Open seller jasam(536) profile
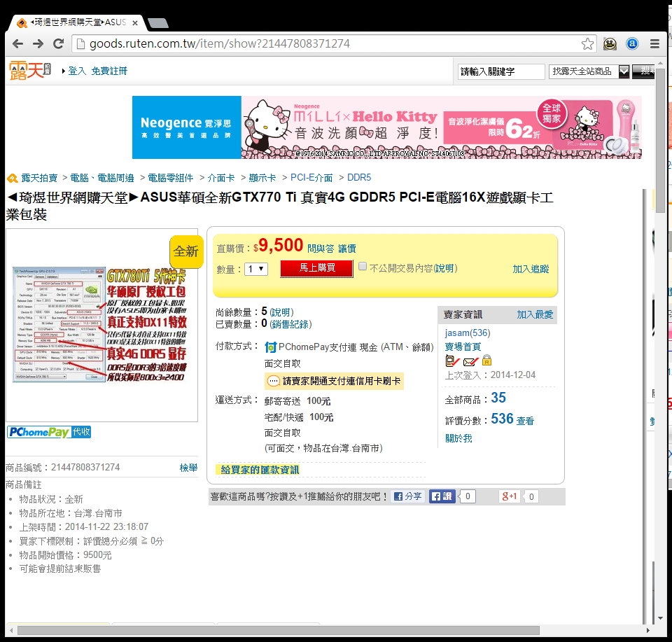 pyautogui.click(x=468, y=333)
